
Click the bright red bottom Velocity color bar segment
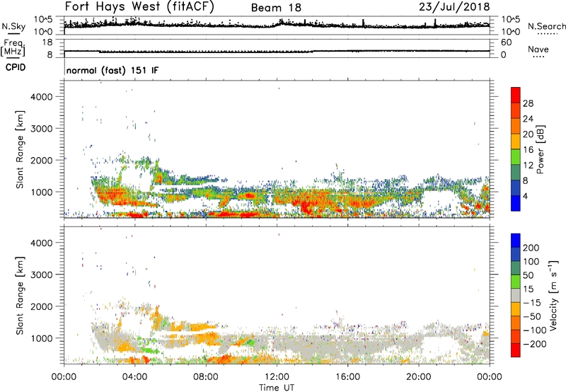point(516,350)
